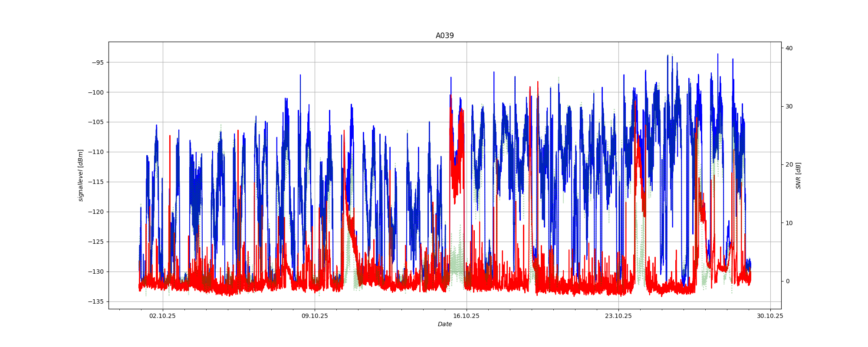Click the −130 signal level tick label
868x347 pixels.
coord(96,272)
